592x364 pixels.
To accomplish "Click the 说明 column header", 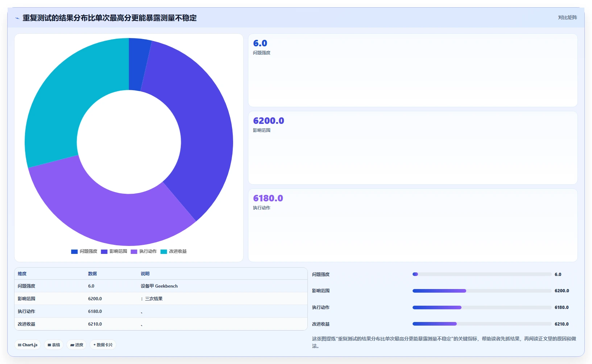I will [145, 274].
